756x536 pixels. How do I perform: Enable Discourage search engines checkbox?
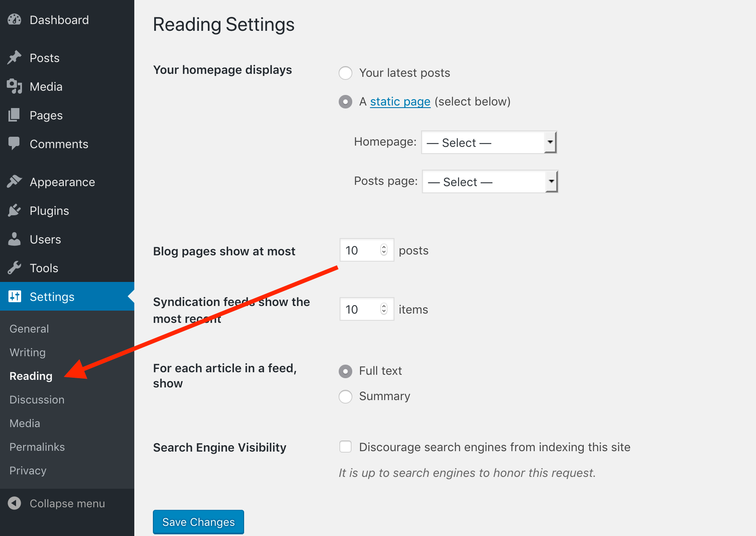(345, 447)
